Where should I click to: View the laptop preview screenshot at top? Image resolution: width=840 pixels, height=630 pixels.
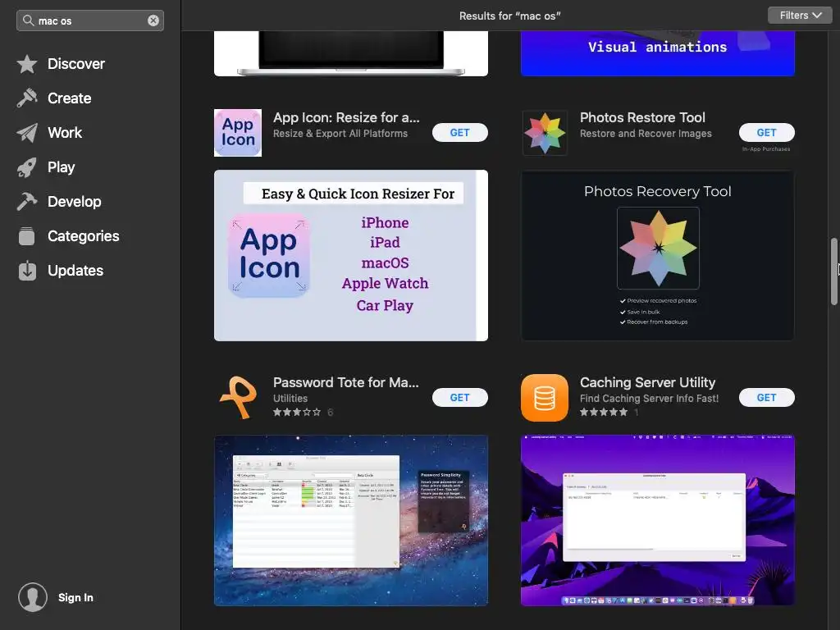click(351, 53)
